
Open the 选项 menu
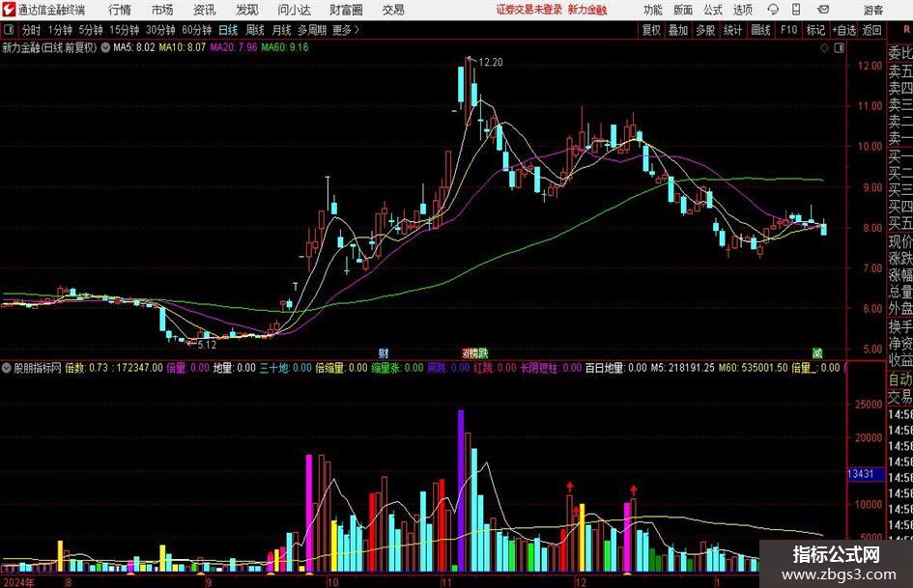point(743,10)
